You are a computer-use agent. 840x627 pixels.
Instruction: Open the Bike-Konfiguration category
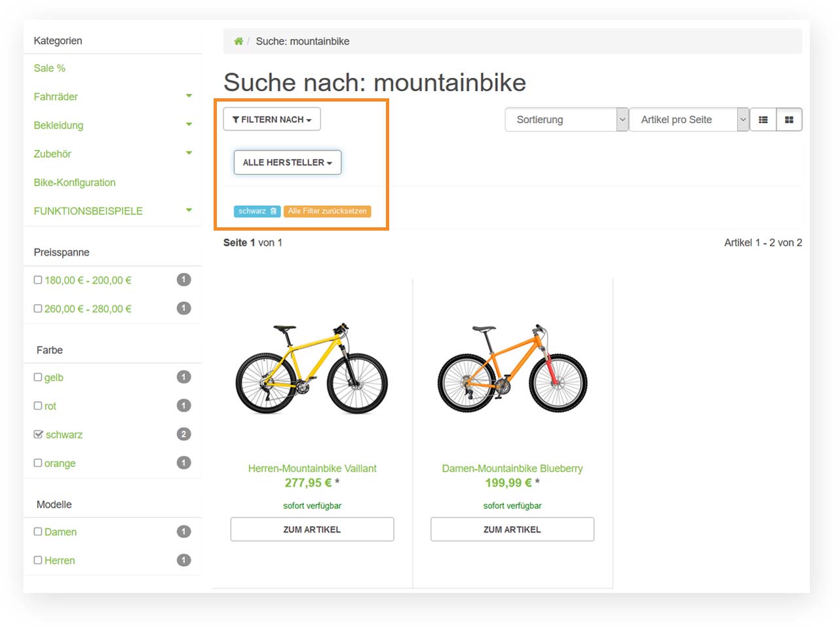pos(75,183)
